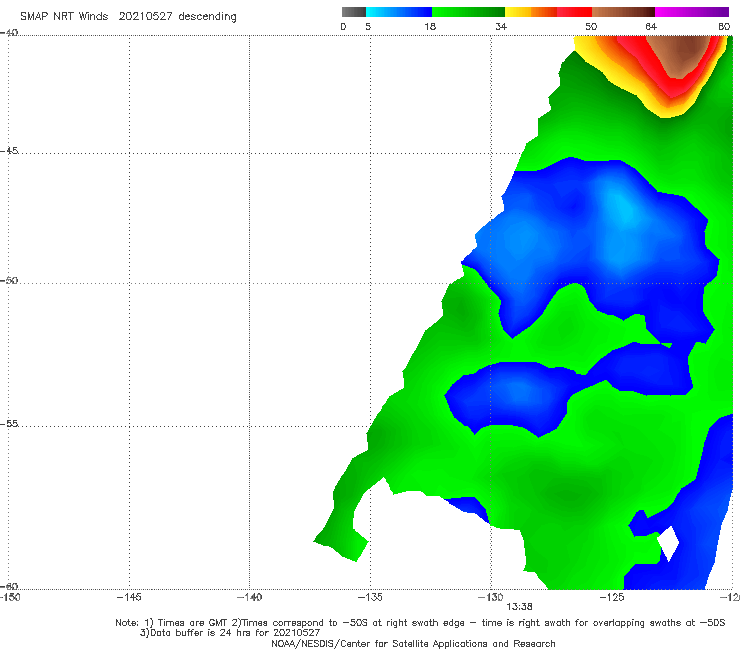Click the longitude label '-145'
Image resolution: width=740 pixels, height=650 pixels.
pyautogui.click(x=129, y=597)
